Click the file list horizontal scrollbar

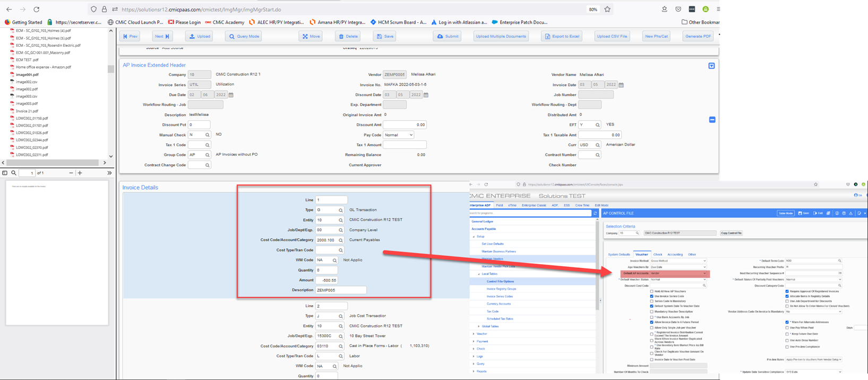coord(54,163)
